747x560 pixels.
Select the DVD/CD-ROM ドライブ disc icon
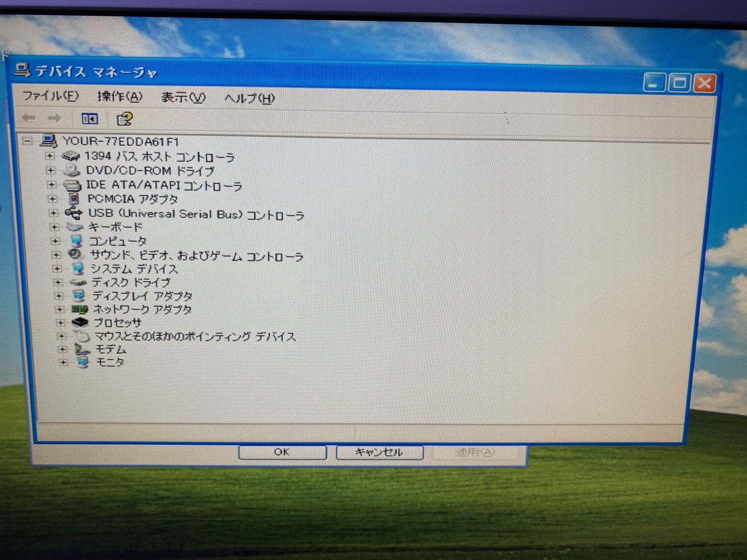pyautogui.click(x=72, y=170)
